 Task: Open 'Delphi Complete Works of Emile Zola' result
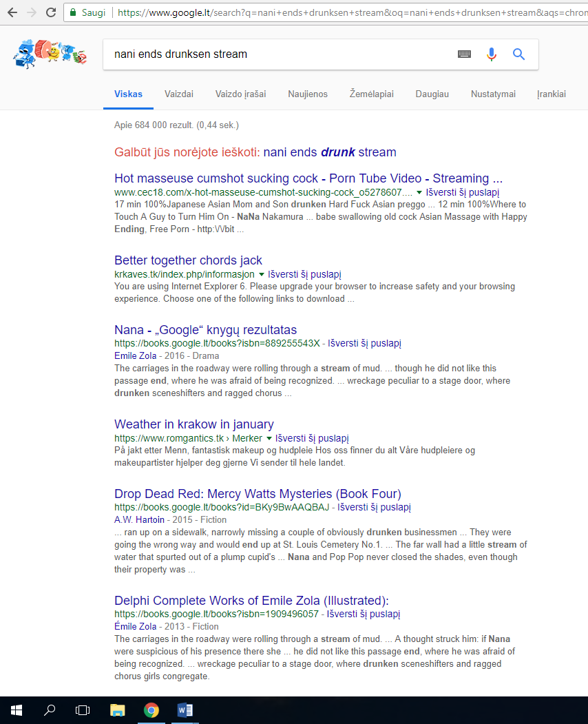251,600
